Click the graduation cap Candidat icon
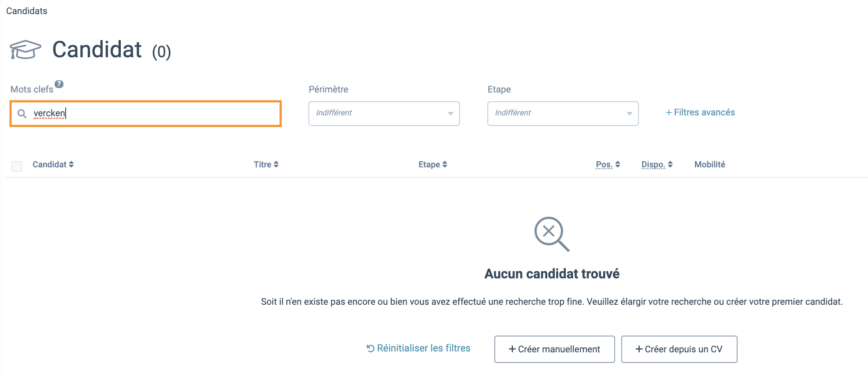 26,49
